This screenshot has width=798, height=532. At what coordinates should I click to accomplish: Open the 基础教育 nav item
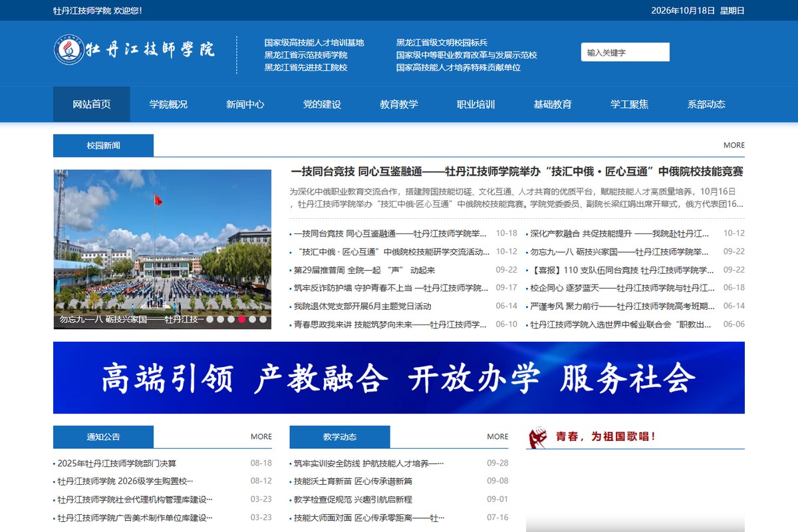point(553,104)
